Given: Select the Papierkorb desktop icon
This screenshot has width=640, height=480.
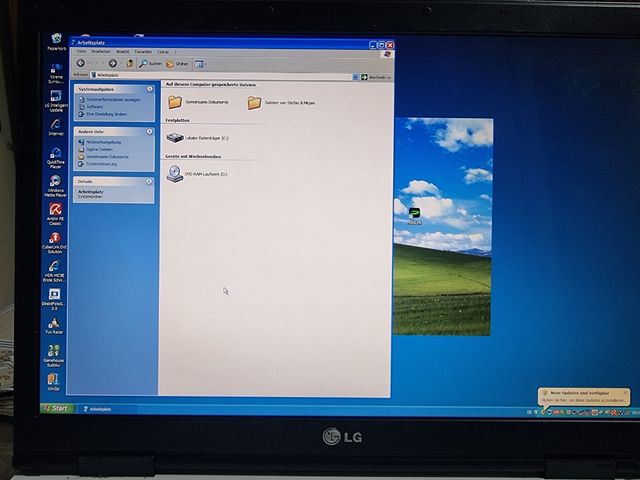Looking at the screenshot, I should click(57, 42).
